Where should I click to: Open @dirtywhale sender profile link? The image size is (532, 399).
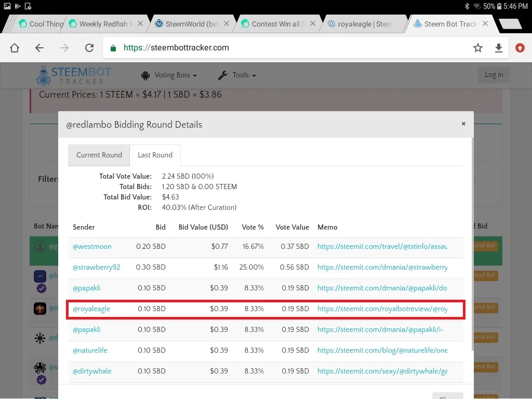click(x=92, y=371)
